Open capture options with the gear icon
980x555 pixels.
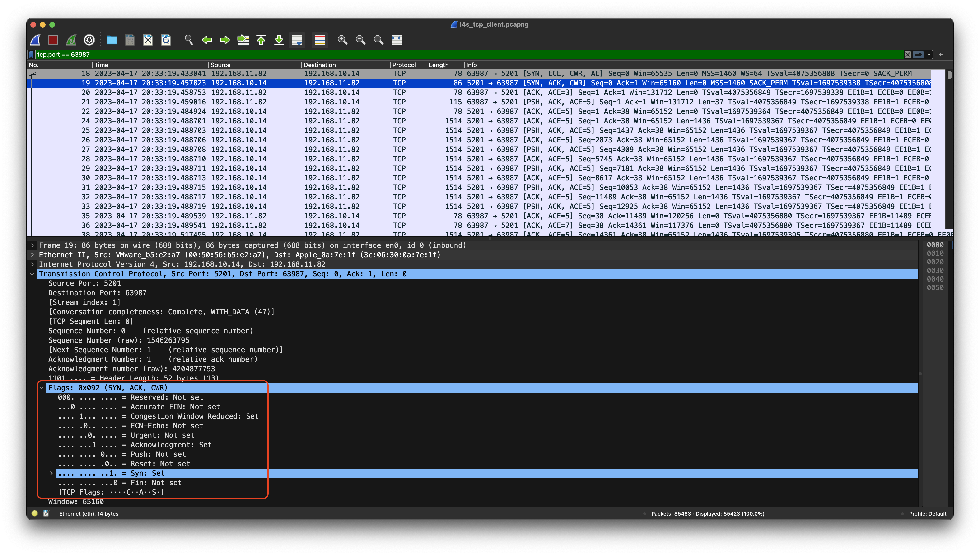[x=89, y=40]
